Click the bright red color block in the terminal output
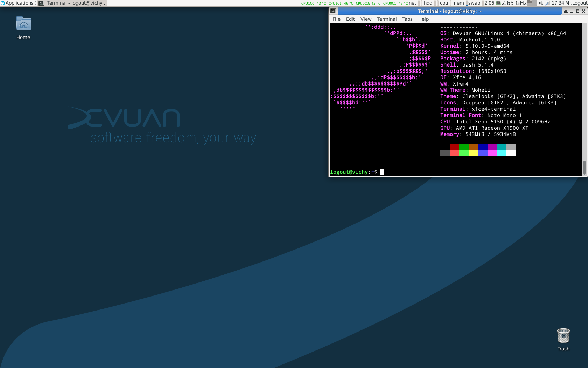 click(x=454, y=153)
